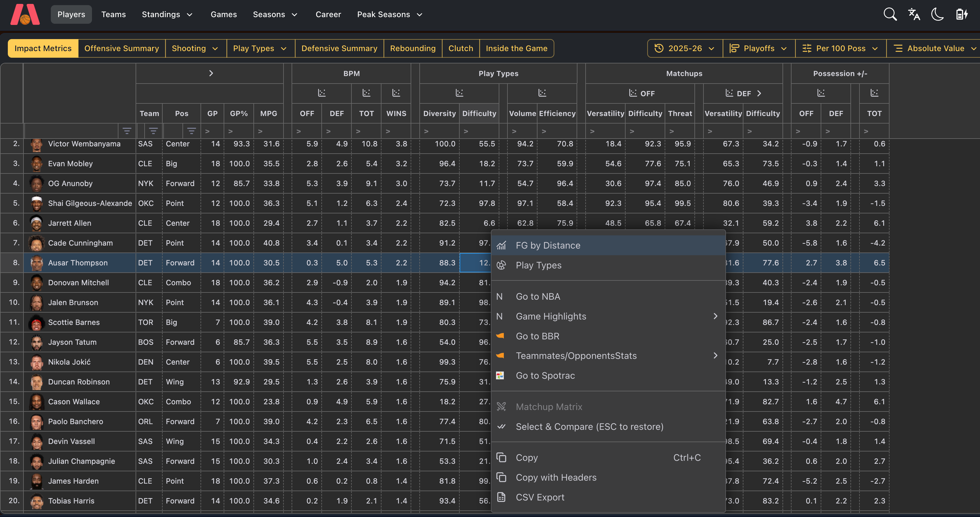Choose Go to NBA menu entry
Screen dimensions: 980x517
(608, 296)
